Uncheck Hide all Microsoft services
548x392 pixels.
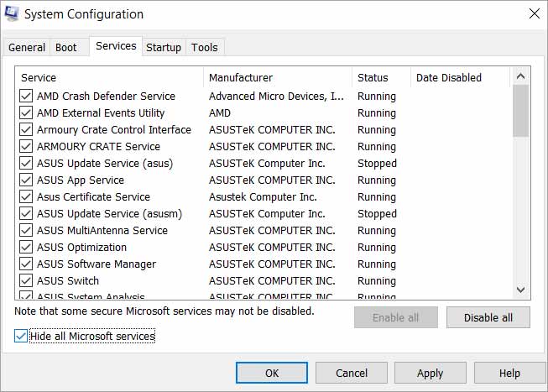(x=21, y=336)
